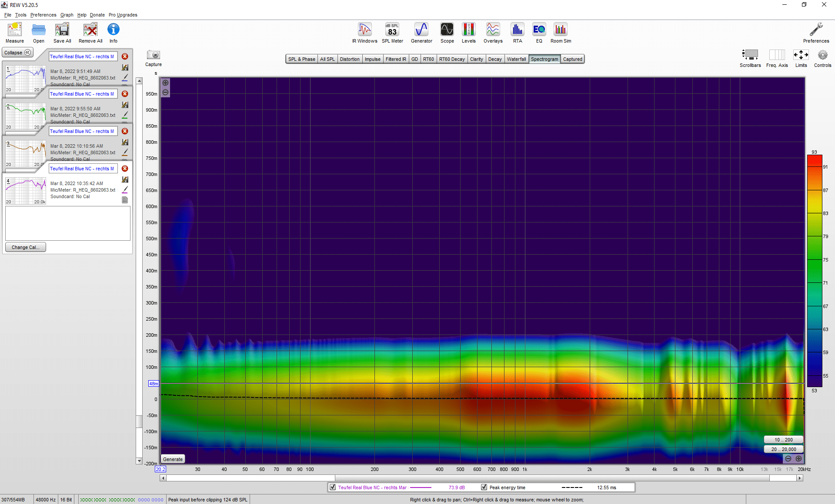Click horizontal scrollbar right arrow

pos(799,478)
